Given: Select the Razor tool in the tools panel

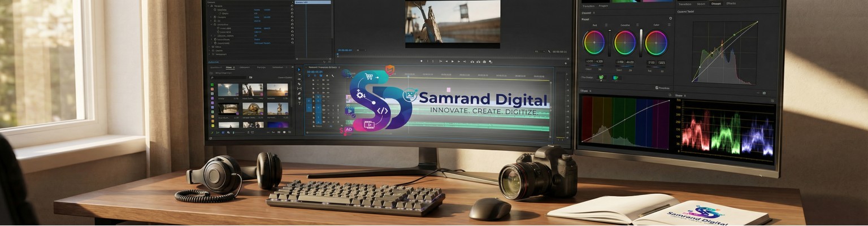Looking at the screenshot, I should click(299, 84).
